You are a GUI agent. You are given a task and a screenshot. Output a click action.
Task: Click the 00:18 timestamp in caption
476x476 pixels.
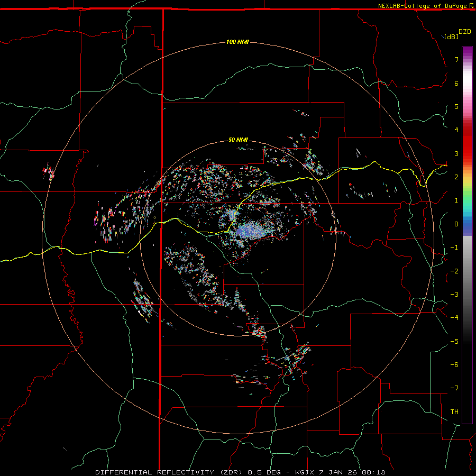pos(373,472)
